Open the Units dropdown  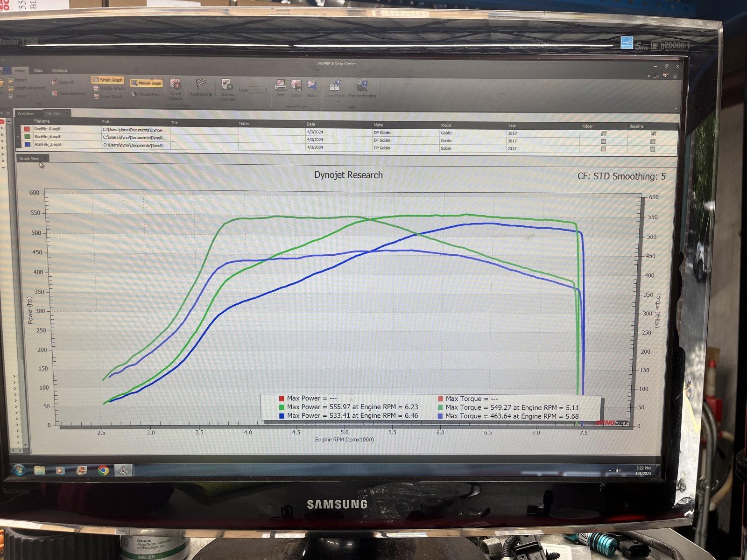pos(258,90)
